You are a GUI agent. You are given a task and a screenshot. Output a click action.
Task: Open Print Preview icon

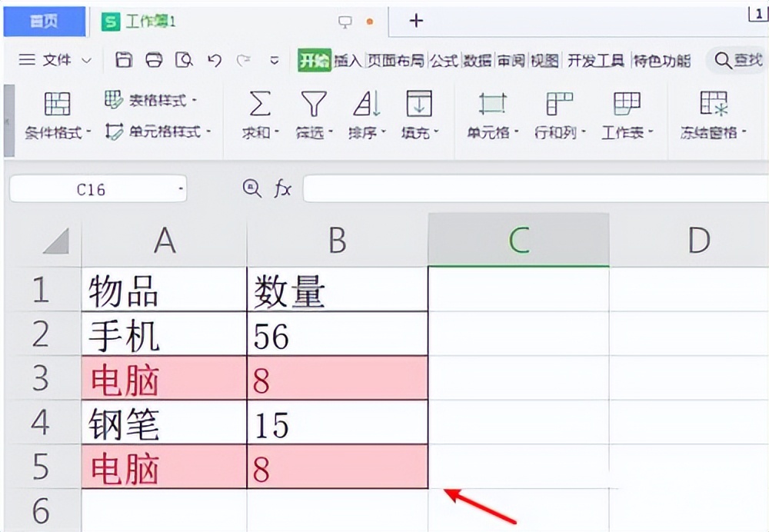[x=185, y=60]
